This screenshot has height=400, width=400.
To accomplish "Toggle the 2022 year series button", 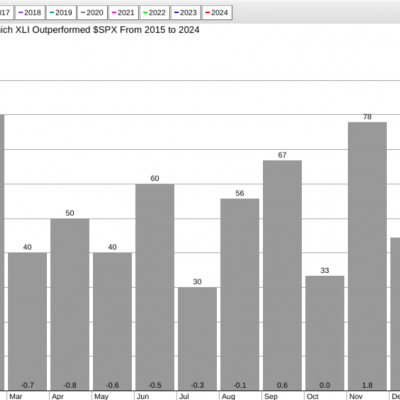I will coord(155,13).
